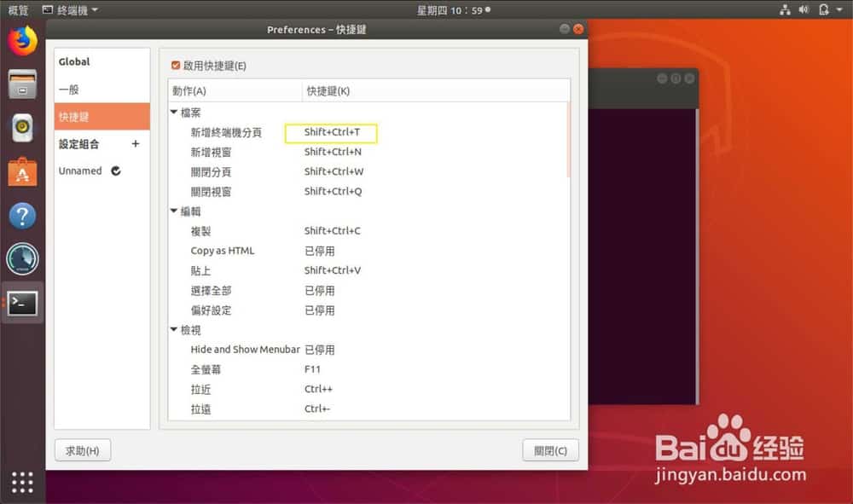Screen dimensions: 853x504
Task: Show applications grid button
Action: click(x=22, y=482)
